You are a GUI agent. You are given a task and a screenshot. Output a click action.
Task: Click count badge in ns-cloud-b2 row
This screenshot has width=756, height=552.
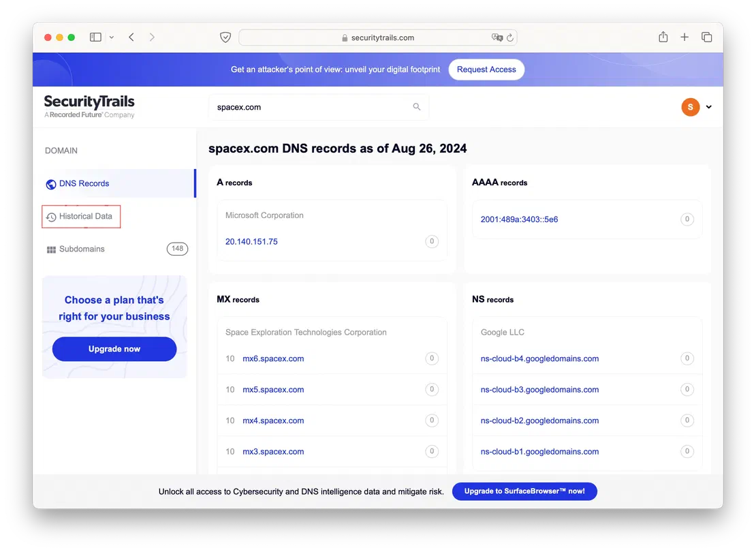pos(687,420)
